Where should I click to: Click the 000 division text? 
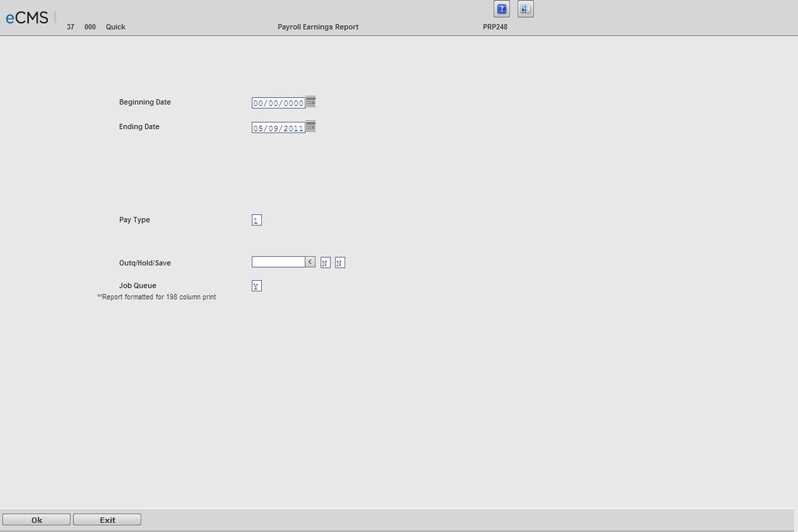(90, 27)
